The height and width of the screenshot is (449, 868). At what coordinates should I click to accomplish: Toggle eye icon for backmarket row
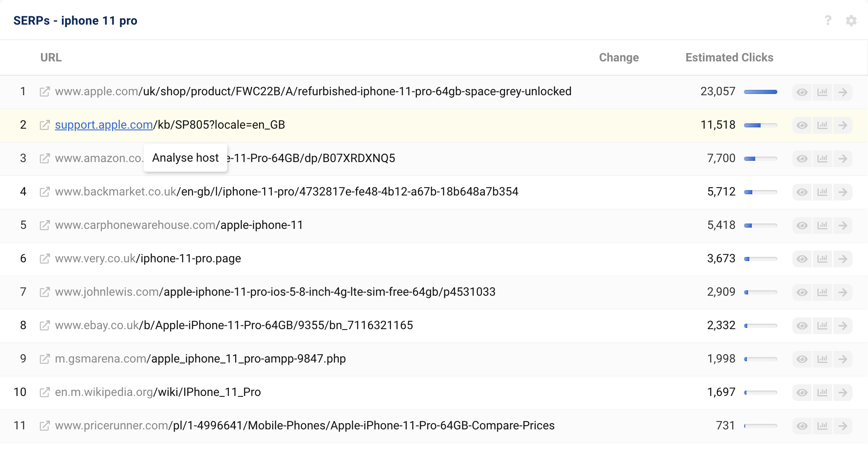(802, 192)
